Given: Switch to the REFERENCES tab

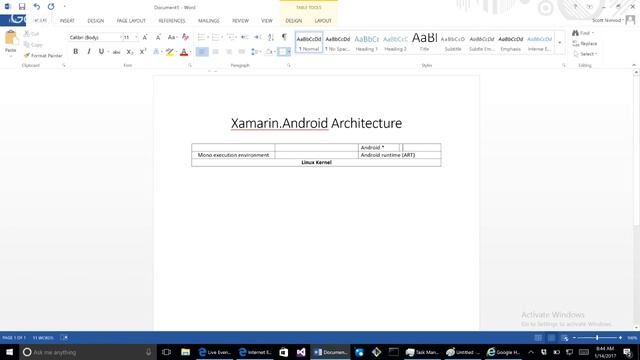Looking at the screenshot, I should pyautogui.click(x=172, y=21).
